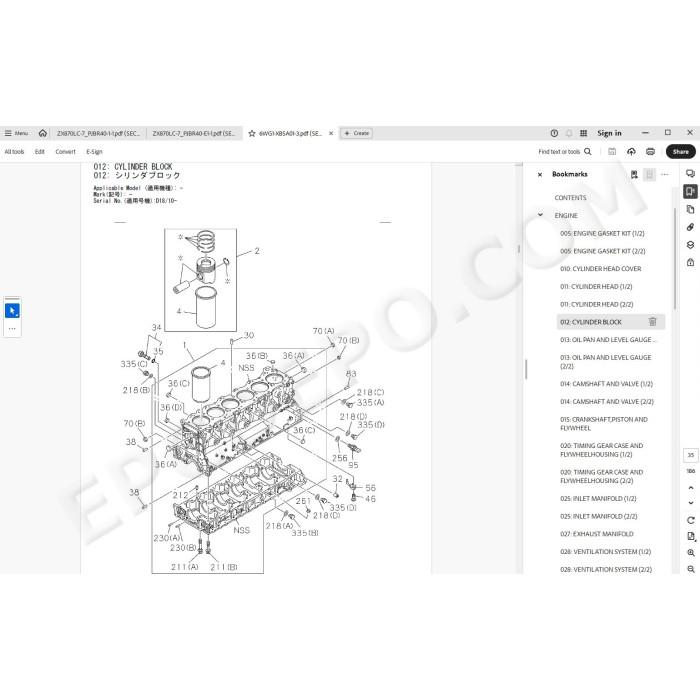Open the Layers panel icon
700x700 pixels.
[690, 245]
